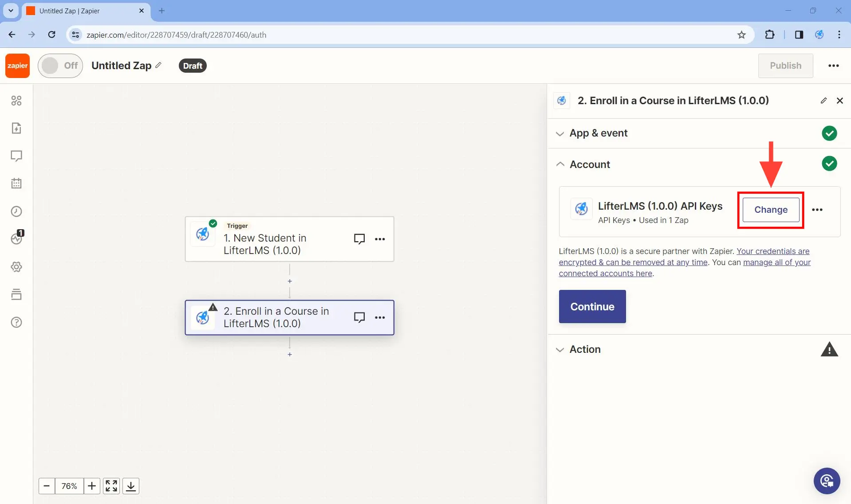
Task: Select the Enroll in a Course step card
Action: 289,317
